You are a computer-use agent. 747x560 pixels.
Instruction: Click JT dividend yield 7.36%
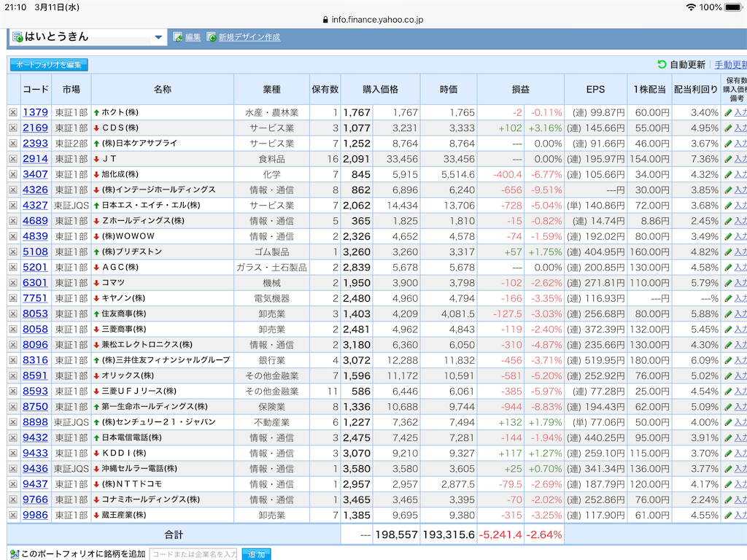705,159
